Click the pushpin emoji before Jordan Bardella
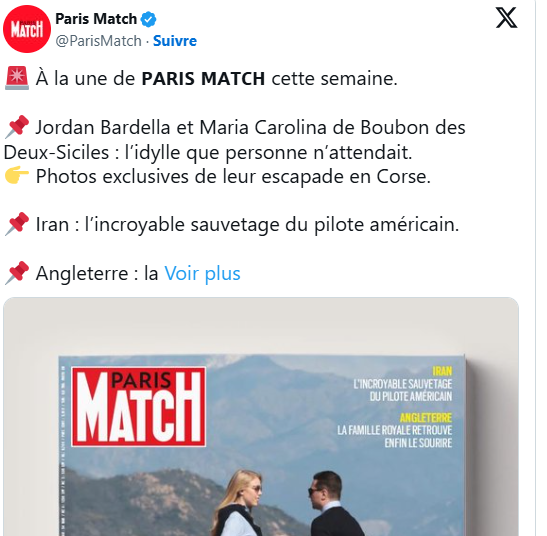 click(x=17, y=127)
